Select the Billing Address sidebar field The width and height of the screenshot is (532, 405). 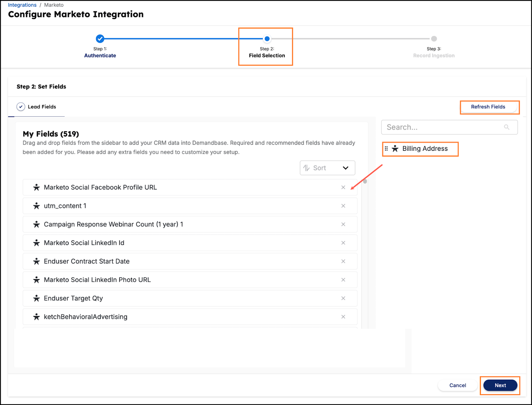tap(420, 149)
